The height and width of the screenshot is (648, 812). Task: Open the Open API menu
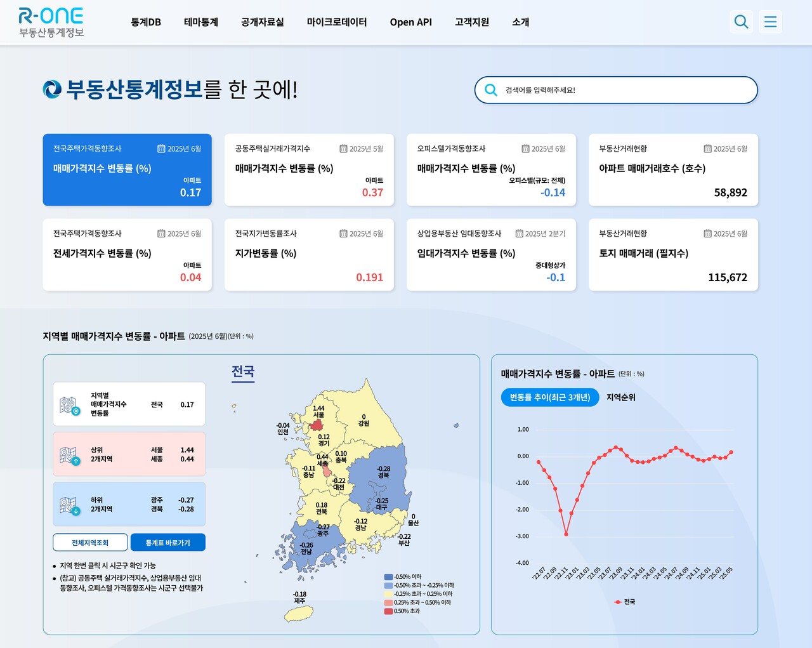coord(410,22)
